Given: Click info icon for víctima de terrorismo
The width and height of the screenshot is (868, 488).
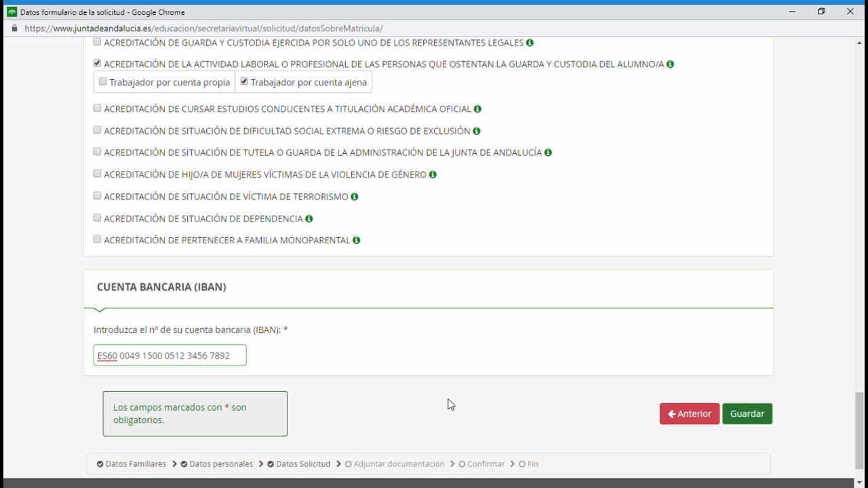Looking at the screenshot, I should coord(355,197).
